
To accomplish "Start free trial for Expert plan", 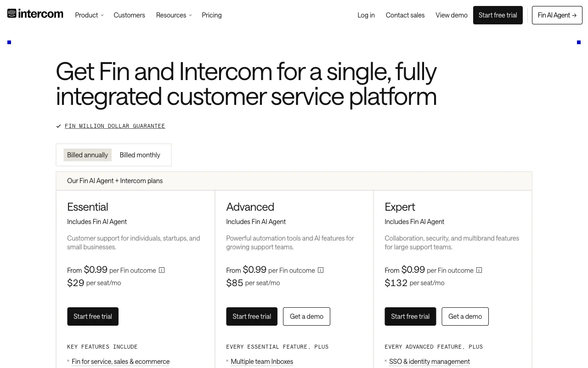I will coord(410,316).
